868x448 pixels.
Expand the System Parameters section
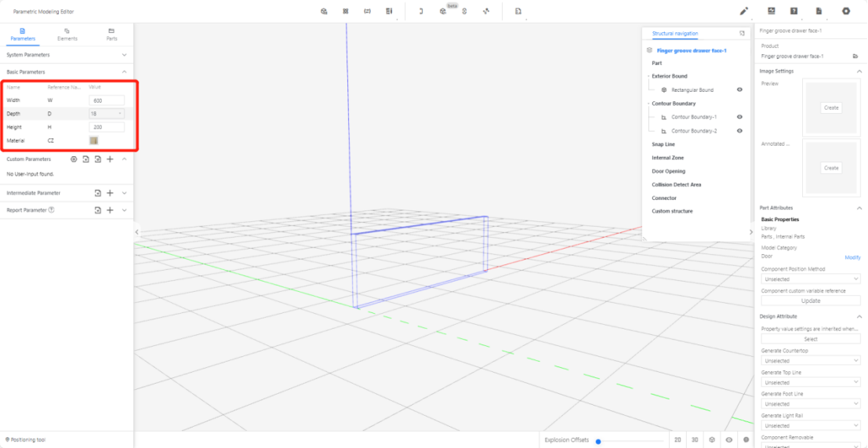(124, 55)
